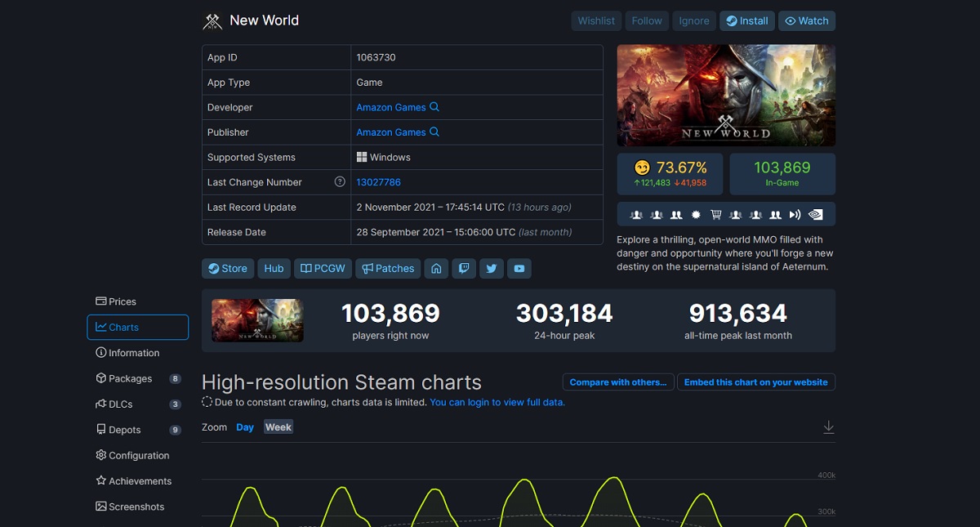Click the small New World capsule image
The height and width of the screenshot is (527, 980).
tap(257, 320)
